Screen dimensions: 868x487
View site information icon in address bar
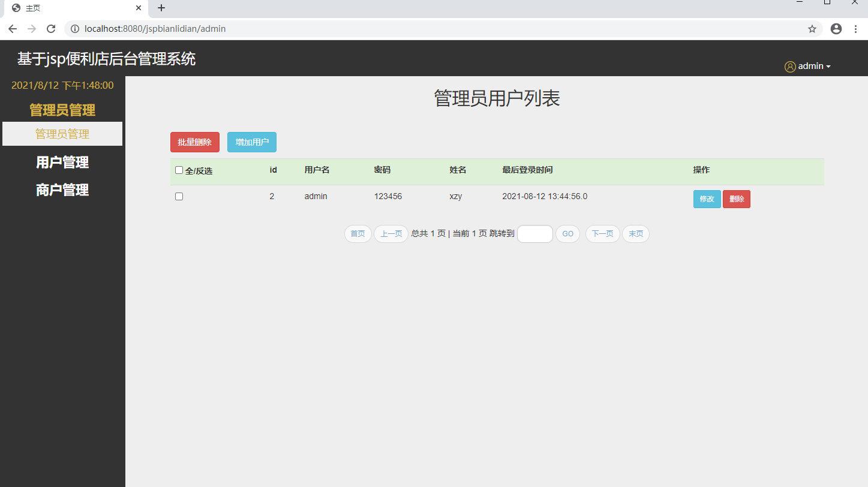click(x=75, y=29)
